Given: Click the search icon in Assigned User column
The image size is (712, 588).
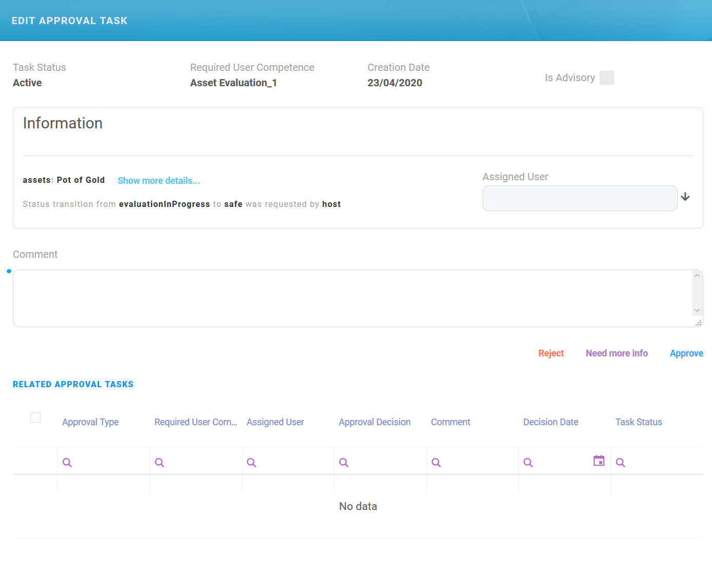Looking at the screenshot, I should coord(252,462).
